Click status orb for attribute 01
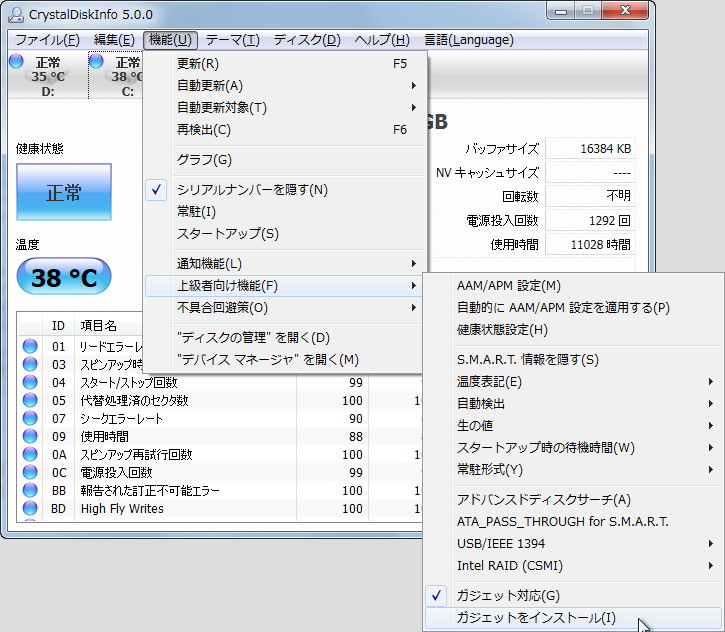 [x=30, y=346]
